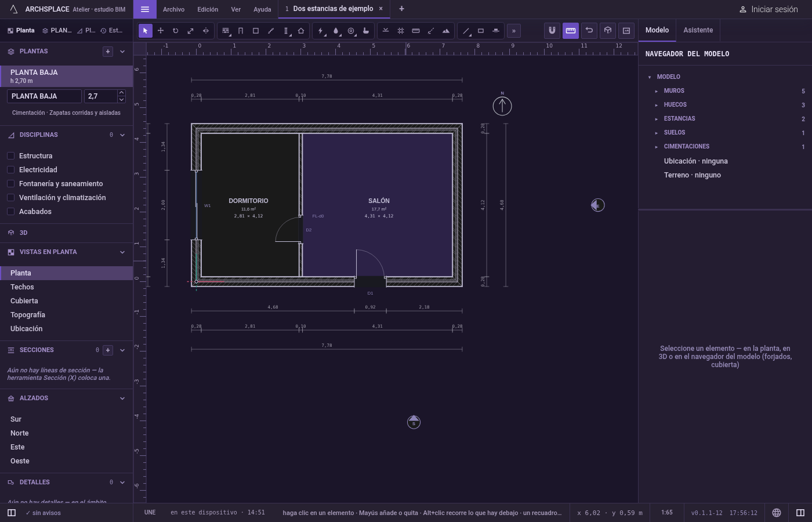Screen dimensions: 812x522
Task: Open the Archivo menu
Action: pyautogui.click(x=173, y=9)
